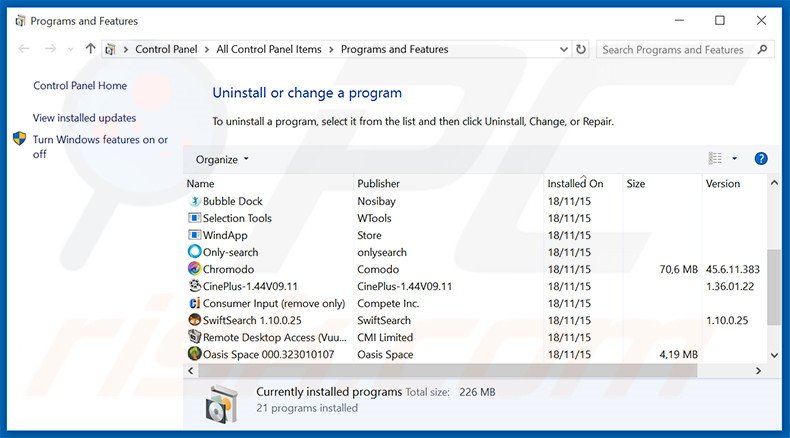Screen dimensions: 790x438
Task: Open the View installed updates link
Action: pos(85,118)
